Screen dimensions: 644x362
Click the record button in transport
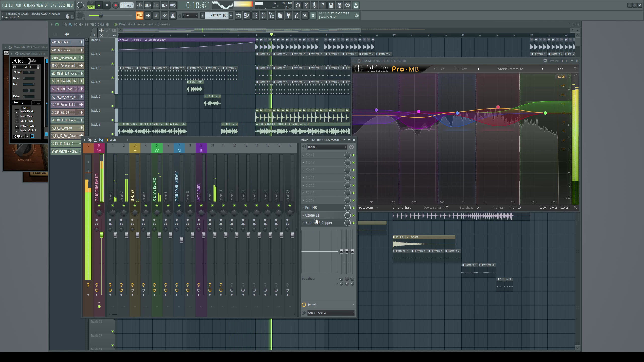(115, 5)
